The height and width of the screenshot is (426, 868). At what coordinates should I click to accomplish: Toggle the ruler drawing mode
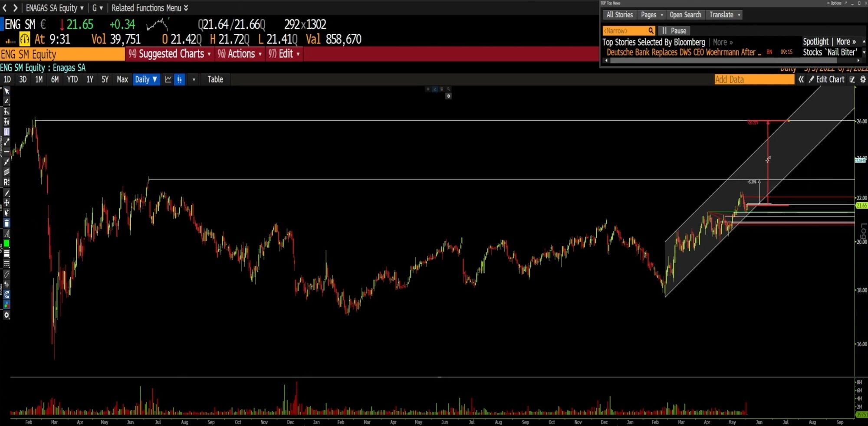click(7, 274)
